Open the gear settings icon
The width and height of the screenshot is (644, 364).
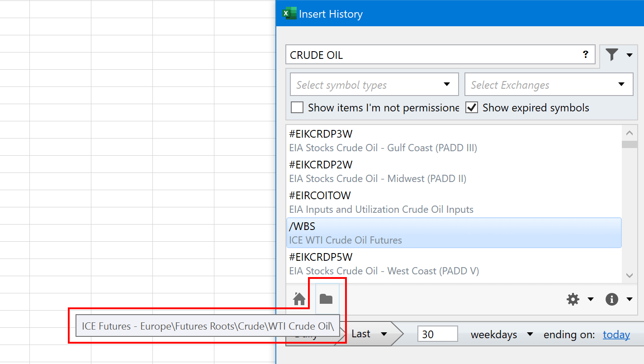573,299
